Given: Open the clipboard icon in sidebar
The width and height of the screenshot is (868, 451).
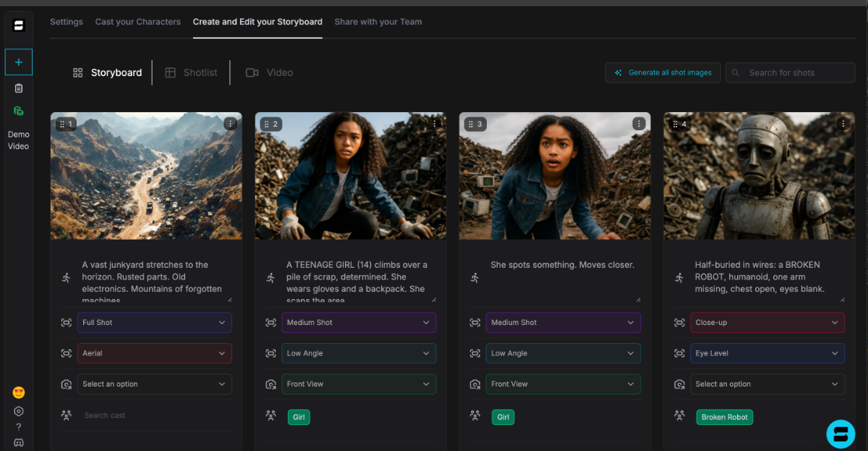Looking at the screenshot, I should point(19,88).
